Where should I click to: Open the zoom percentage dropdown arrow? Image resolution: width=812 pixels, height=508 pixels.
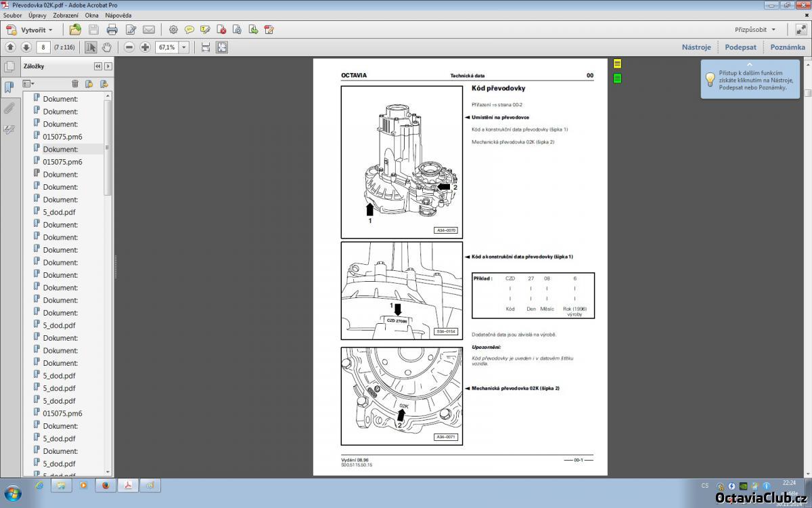click(x=184, y=47)
